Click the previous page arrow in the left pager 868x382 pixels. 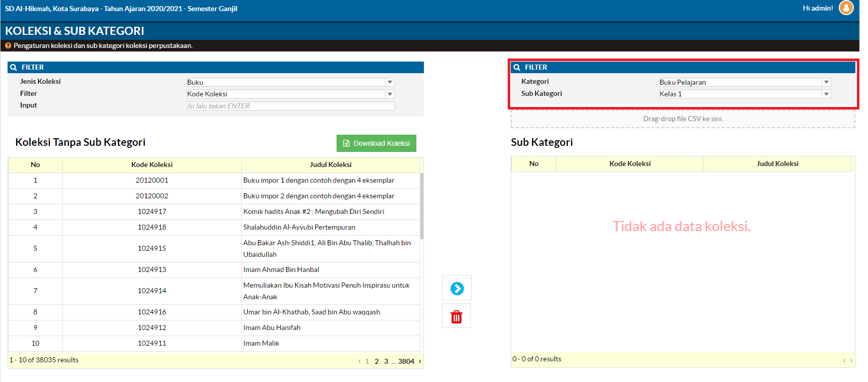pyautogui.click(x=359, y=361)
